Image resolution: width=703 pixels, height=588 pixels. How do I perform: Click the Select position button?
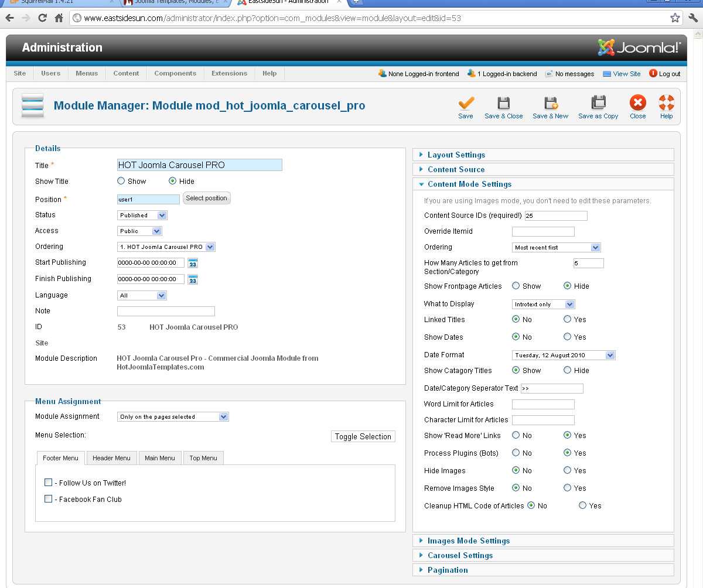pos(206,198)
